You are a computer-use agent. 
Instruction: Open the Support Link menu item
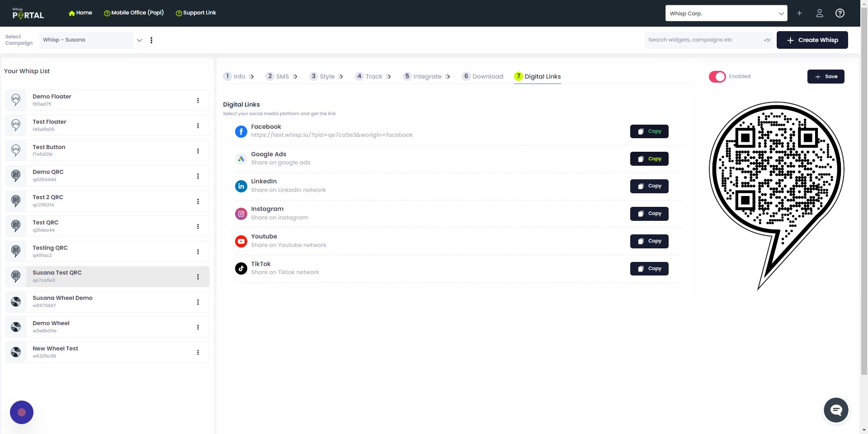(x=196, y=13)
